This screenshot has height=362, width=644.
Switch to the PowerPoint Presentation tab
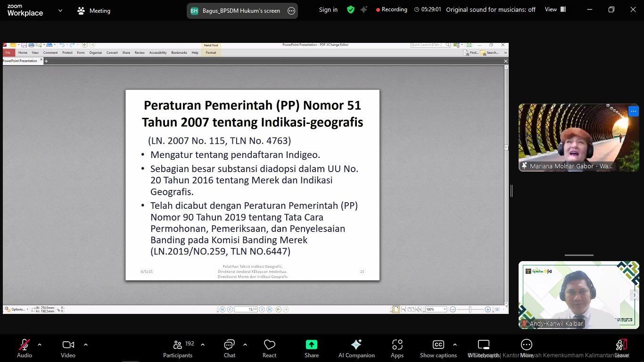coord(20,61)
